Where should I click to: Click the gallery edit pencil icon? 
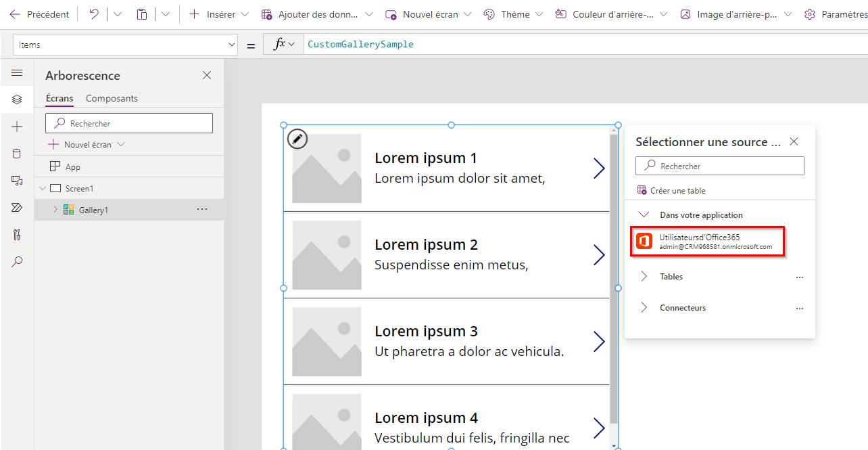(297, 139)
